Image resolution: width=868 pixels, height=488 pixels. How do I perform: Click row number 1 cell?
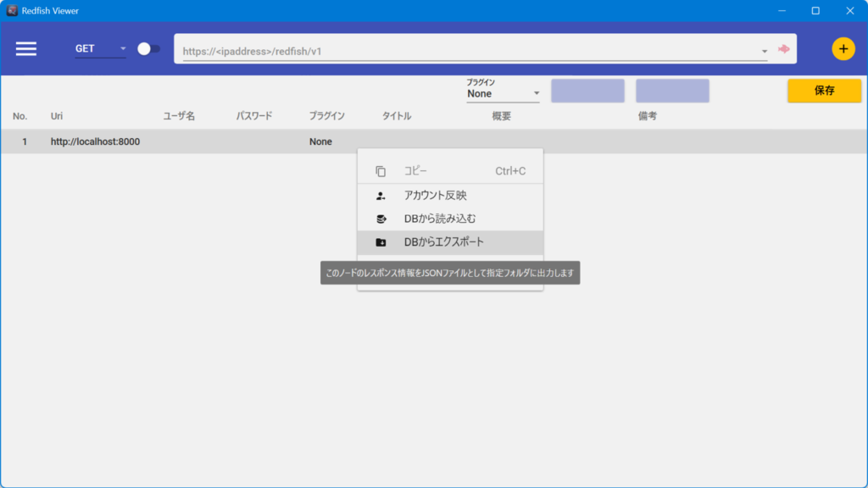point(25,141)
